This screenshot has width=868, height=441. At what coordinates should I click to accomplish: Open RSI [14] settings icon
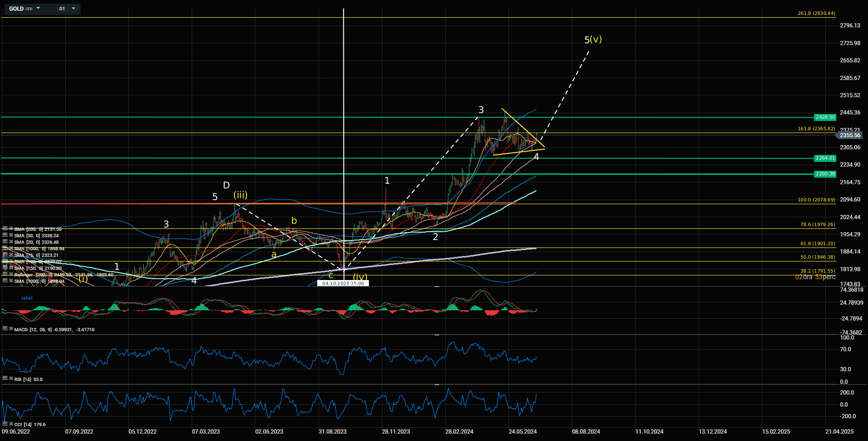point(5,379)
